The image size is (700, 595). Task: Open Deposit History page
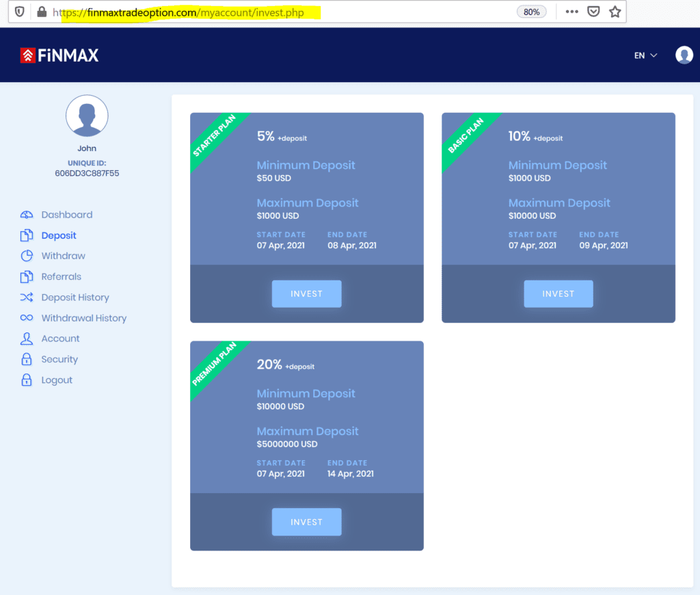[75, 297]
